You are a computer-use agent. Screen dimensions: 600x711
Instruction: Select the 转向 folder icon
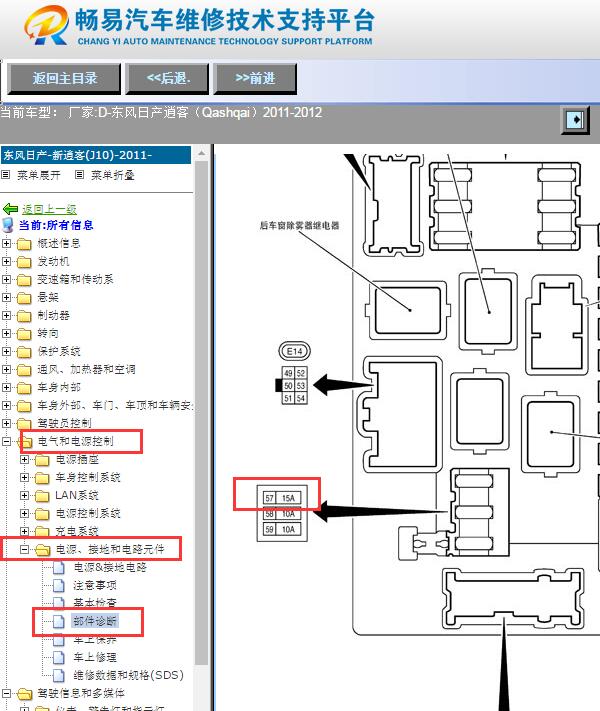click(24, 334)
